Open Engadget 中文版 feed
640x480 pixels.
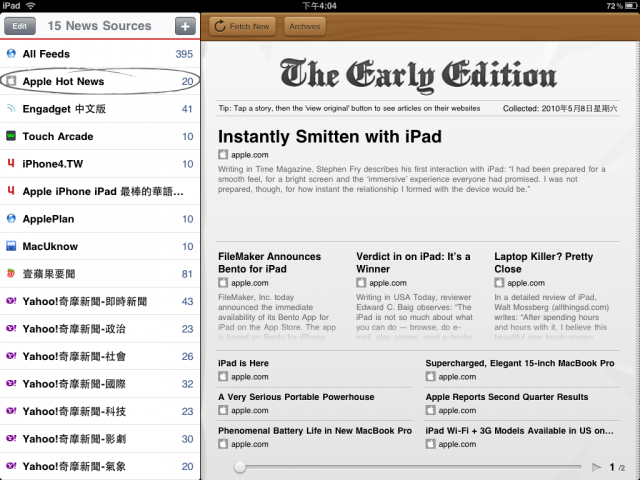[100, 109]
